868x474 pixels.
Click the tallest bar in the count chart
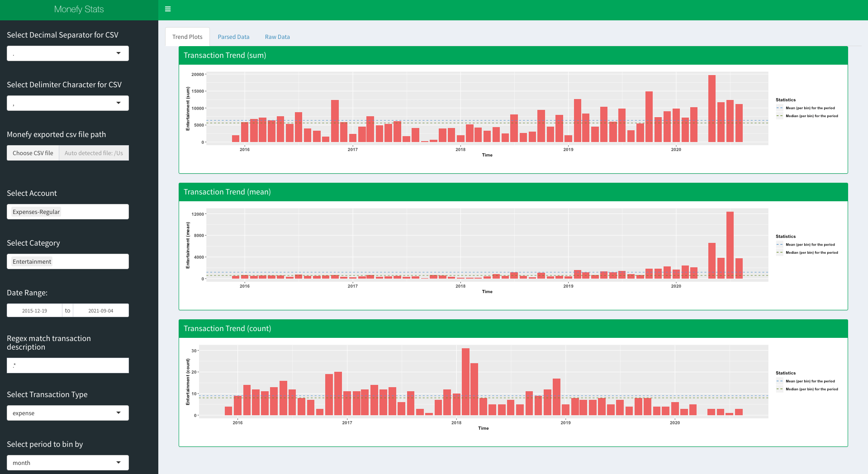[465, 382]
